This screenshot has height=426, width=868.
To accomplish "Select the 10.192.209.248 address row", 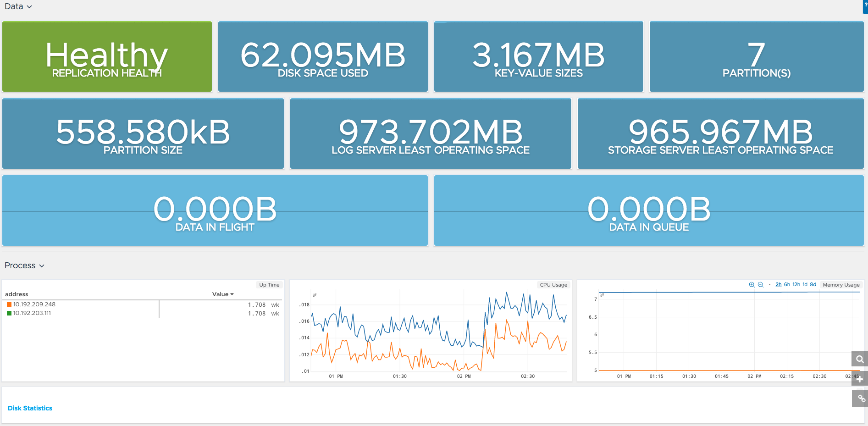I will [143, 304].
